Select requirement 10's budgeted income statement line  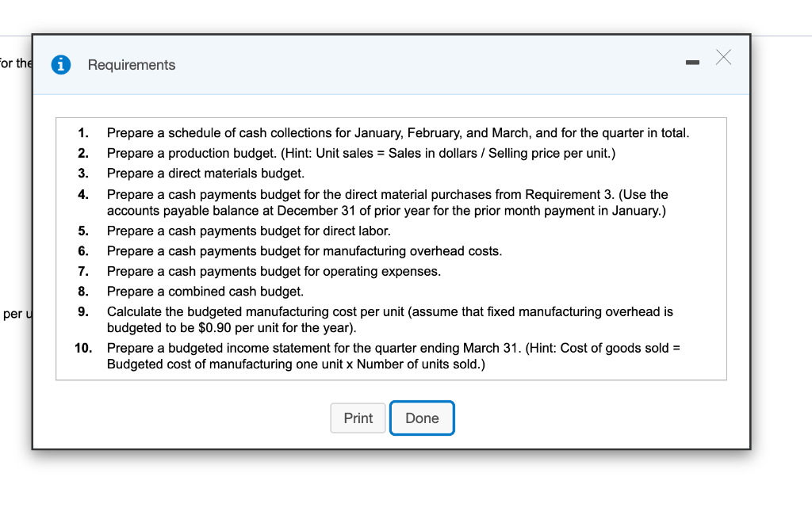click(394, 348)
